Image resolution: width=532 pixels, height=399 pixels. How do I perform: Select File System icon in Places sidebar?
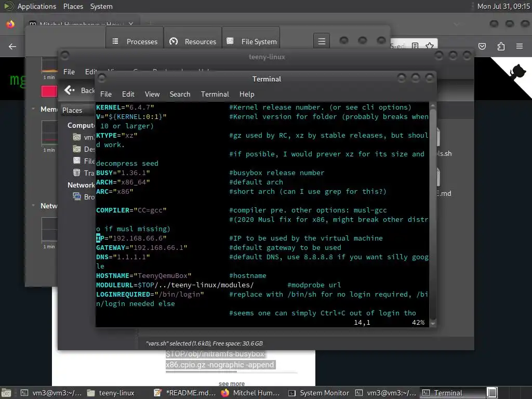point(77,161)
